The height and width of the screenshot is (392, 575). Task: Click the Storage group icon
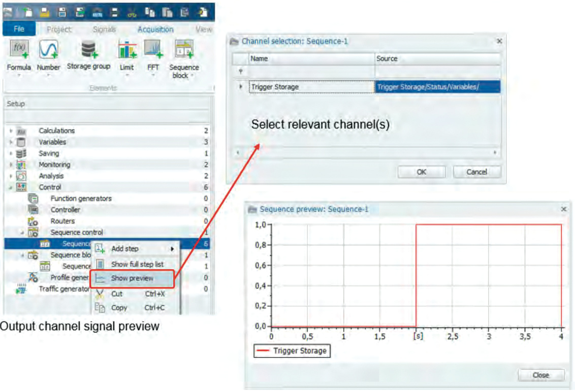point(88,51)
